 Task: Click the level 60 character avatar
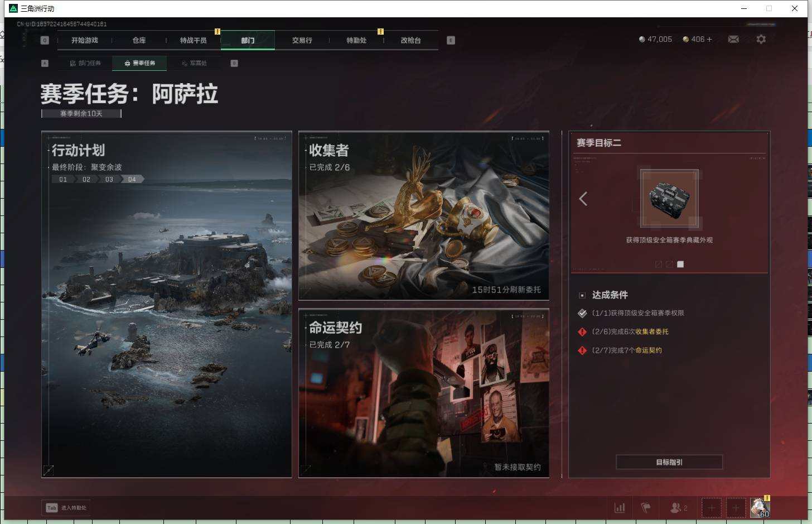coord(760,507)
